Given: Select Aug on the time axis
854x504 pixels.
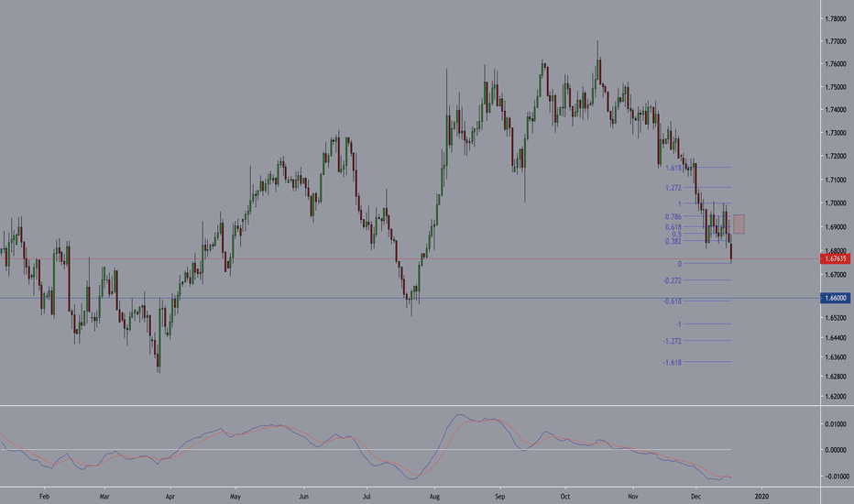Looking at the screenshot, I should coord(433,495).
